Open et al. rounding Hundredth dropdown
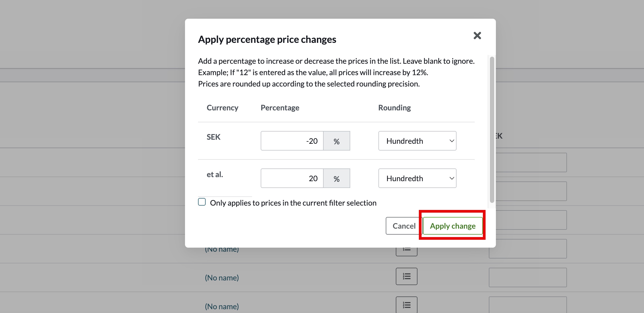 [x=417, y=178]
